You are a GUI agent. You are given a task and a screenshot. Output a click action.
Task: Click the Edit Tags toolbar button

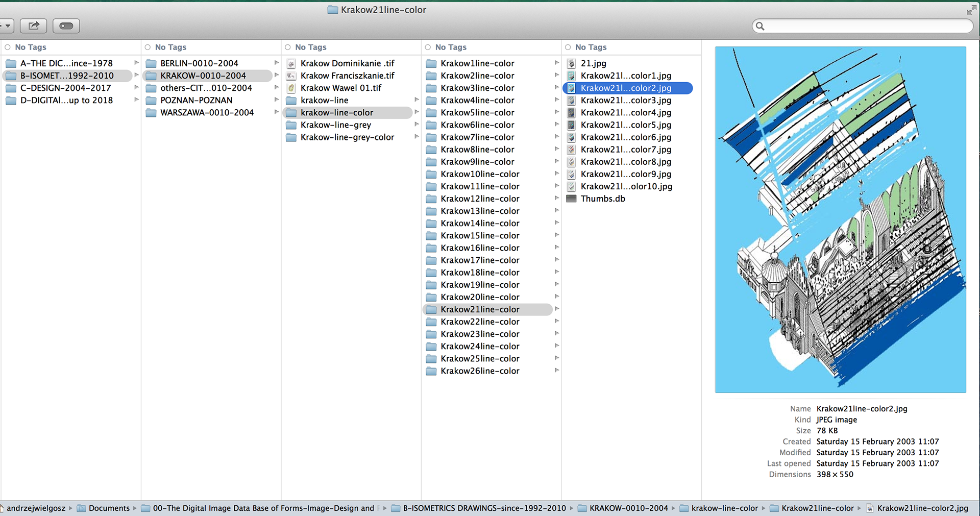(66, 26)
